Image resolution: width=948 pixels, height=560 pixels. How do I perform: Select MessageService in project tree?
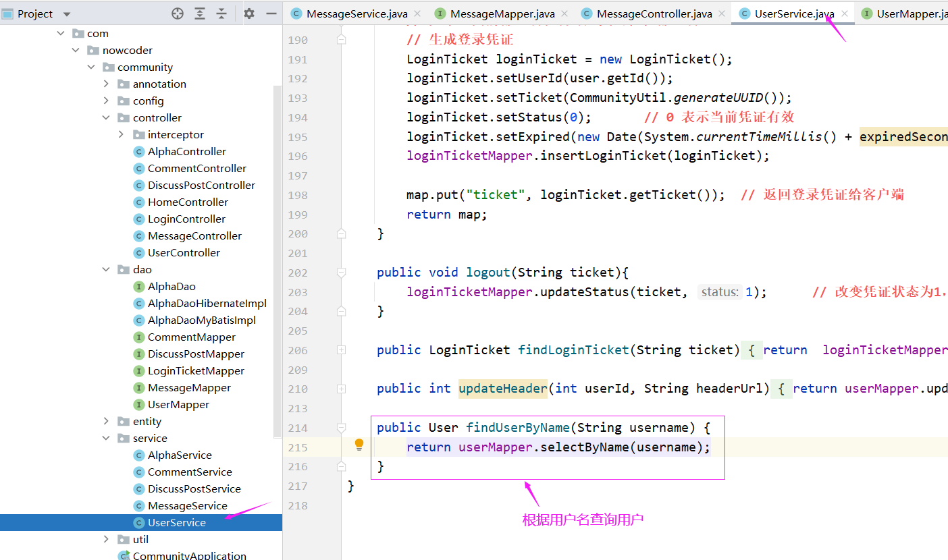point(188,505)
